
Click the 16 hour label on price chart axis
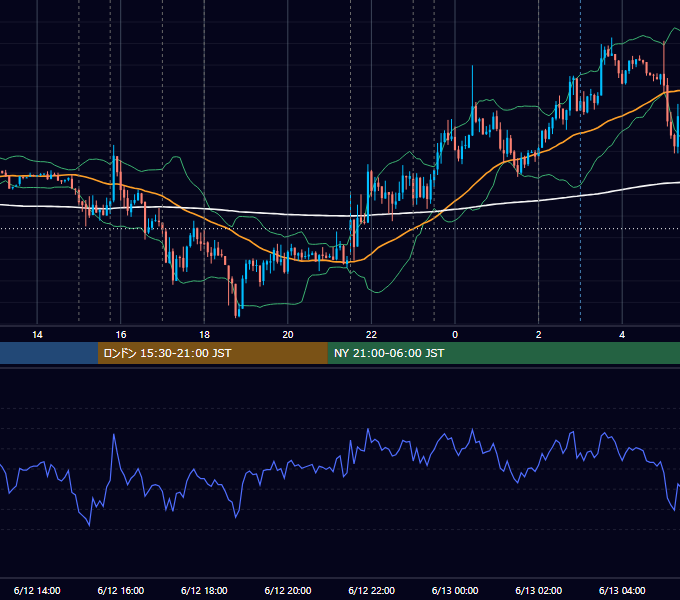121,335
